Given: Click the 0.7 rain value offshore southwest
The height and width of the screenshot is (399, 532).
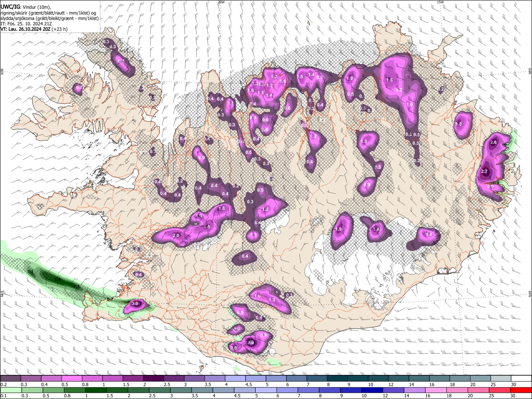Looking at the screenshot, I should click(110, 299).
